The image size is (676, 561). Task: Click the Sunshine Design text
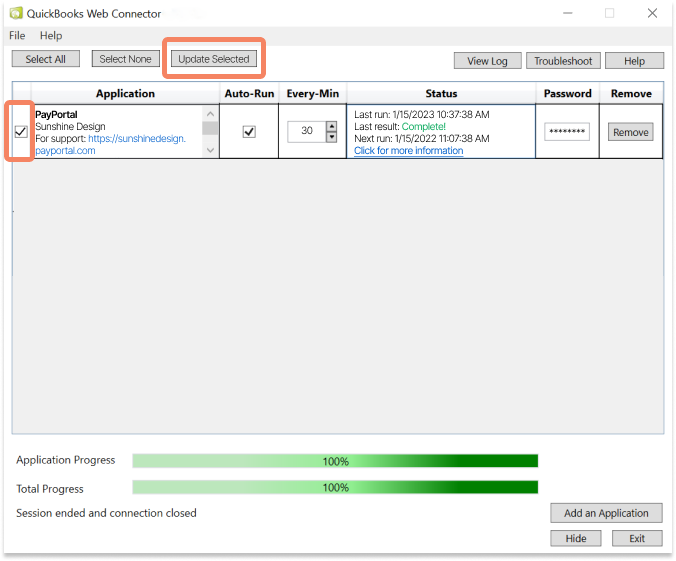coord(70,126)
